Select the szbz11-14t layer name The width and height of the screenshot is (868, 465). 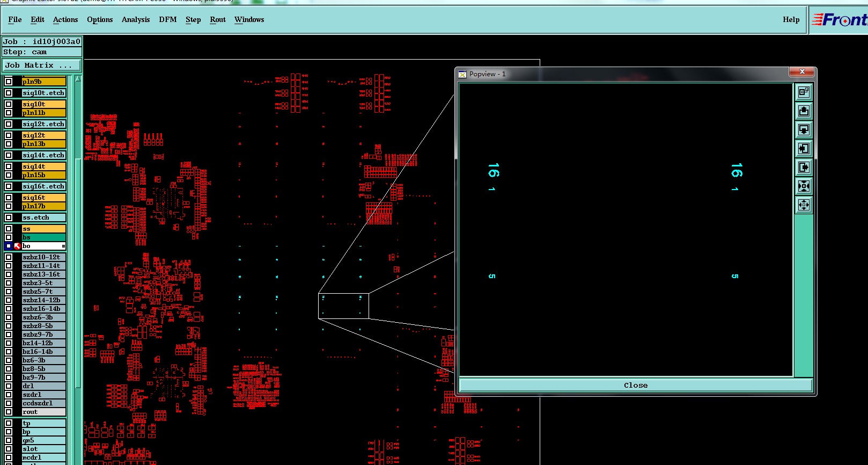(44, 266)
